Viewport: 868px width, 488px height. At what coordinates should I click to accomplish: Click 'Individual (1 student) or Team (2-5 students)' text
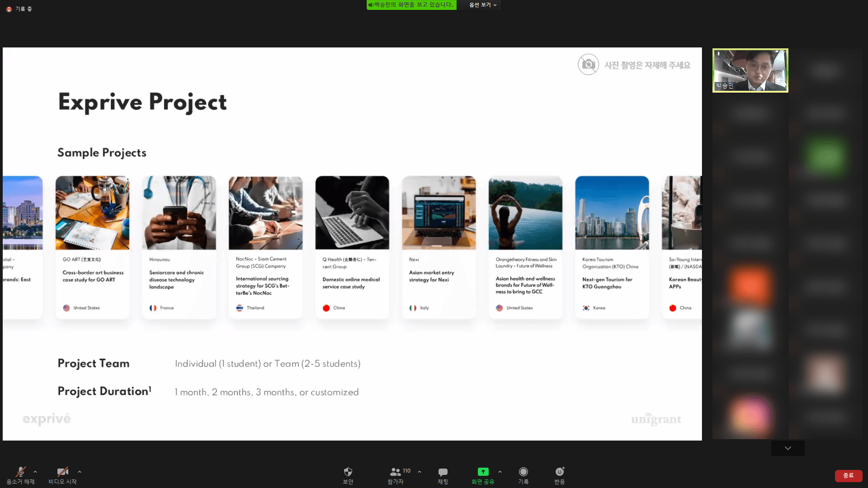268,364
